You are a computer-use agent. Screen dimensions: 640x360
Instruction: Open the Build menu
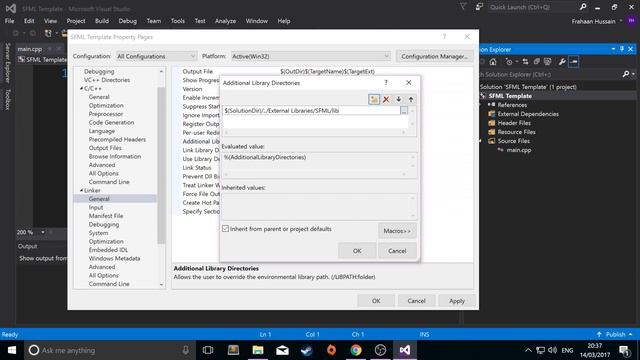pos(102,21)
